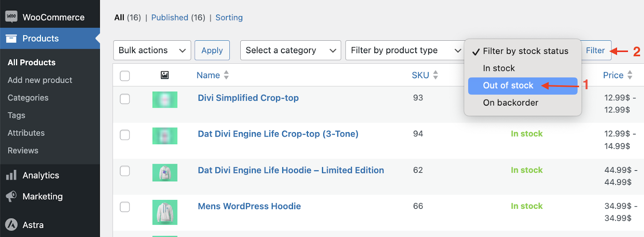The height and width of the screenshot is (237, 644).
Task: Open Limited Edition Hoodie thumbnail
Action: pos(165,173)
